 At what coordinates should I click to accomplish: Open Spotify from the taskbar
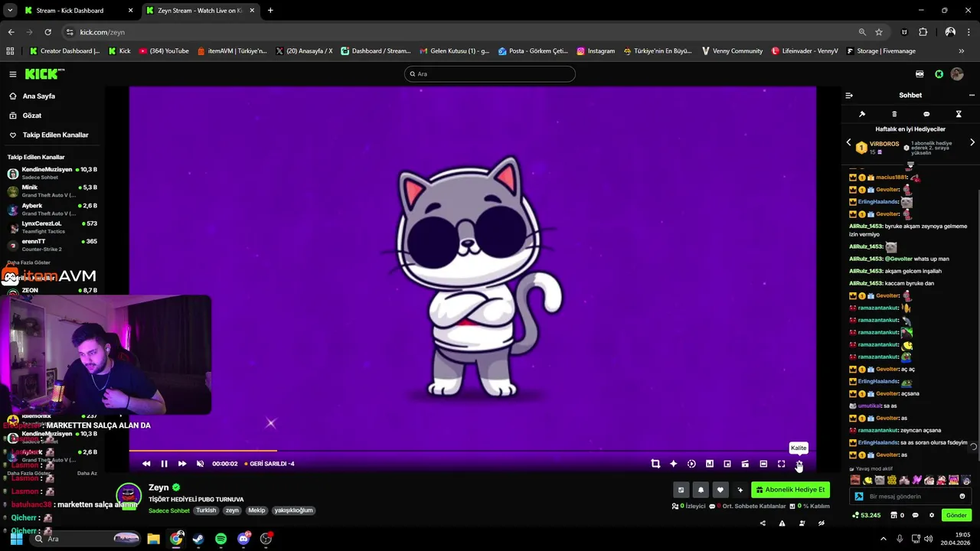point(220,539)
